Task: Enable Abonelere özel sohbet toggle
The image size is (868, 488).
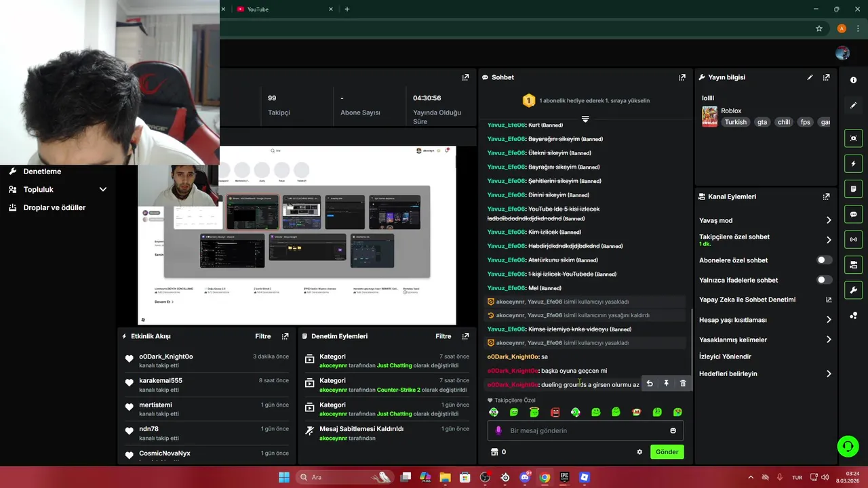Action: click(824, 260)
